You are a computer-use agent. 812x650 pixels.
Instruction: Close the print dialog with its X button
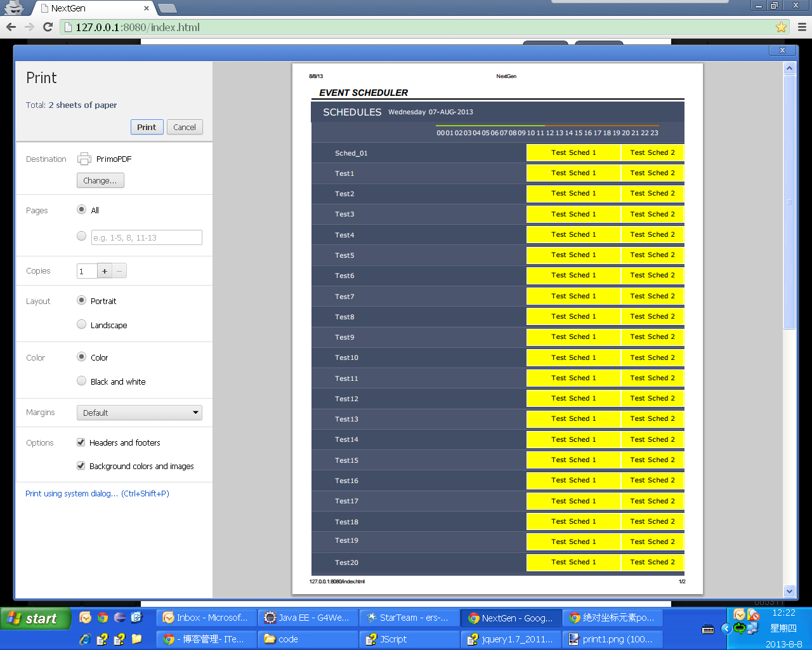click(x=782, y=50)
